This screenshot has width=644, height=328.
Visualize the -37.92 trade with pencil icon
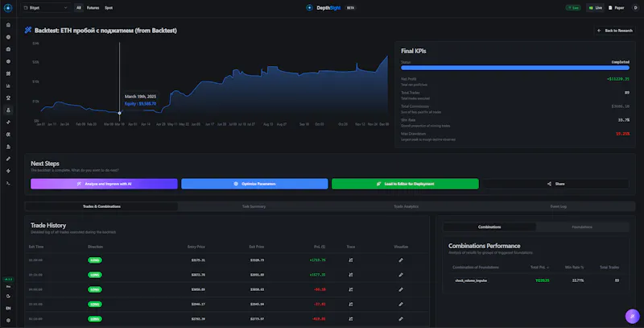401,305
